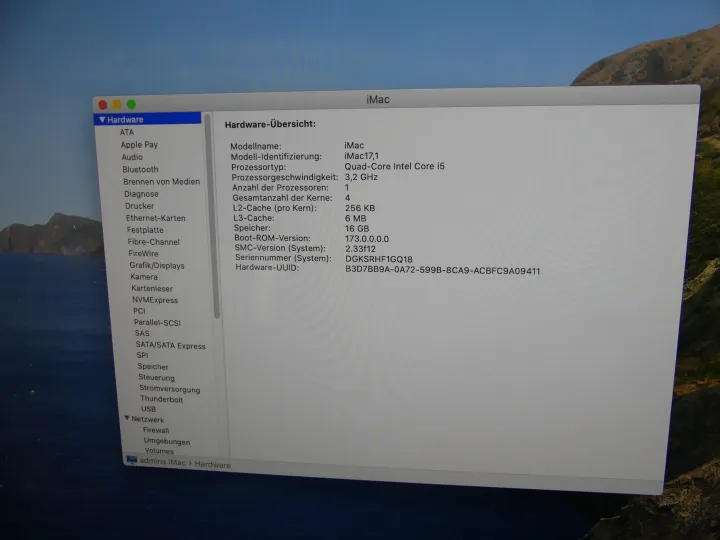The width and height of the screenshot is (720, 540).
Task: Click the sidebar vertical scrollbar
Action: pyautogui.click(x=213, y=216)
